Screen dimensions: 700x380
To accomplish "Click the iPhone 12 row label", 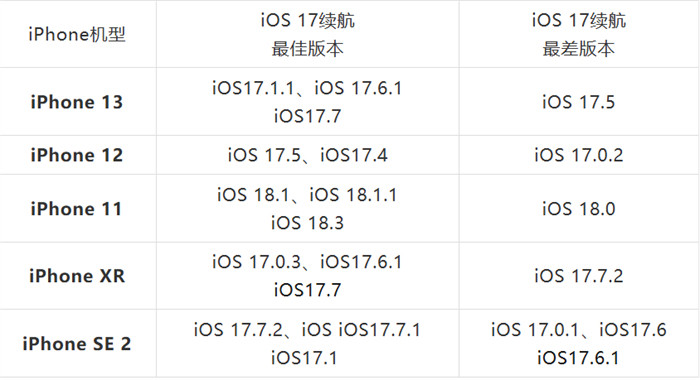I will coord(77,155).
